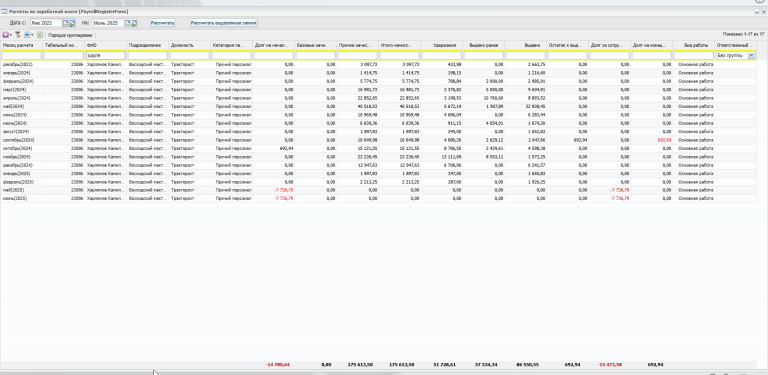768x375 pixels.
Task: Select the 'октябрь(2024)' row
Action: tap(378, 148)
